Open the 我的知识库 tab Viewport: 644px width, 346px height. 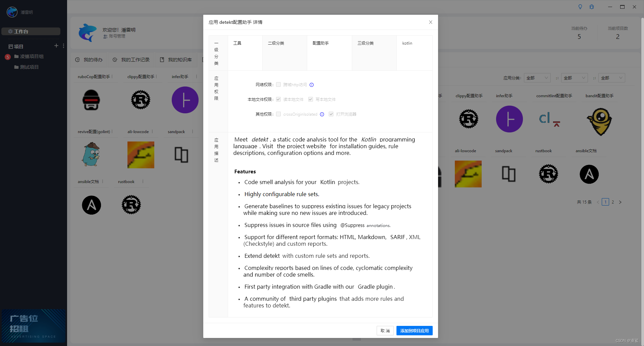pos(176,60)
